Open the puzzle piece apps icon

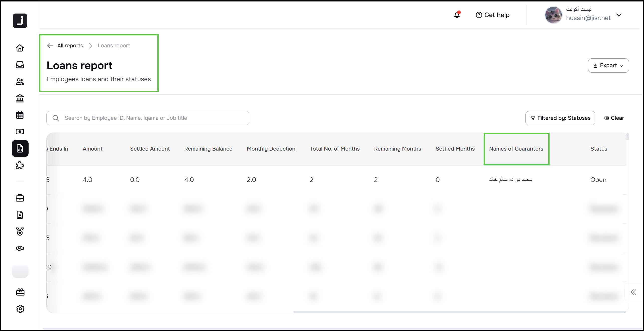point(20,165)
